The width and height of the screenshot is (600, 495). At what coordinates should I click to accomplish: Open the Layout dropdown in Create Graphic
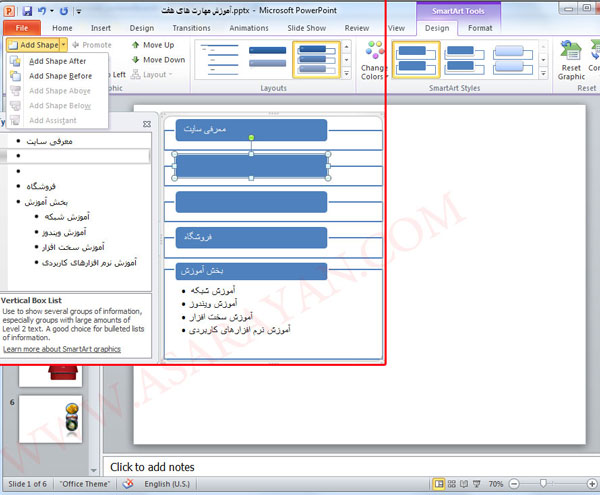click(152, 75)
